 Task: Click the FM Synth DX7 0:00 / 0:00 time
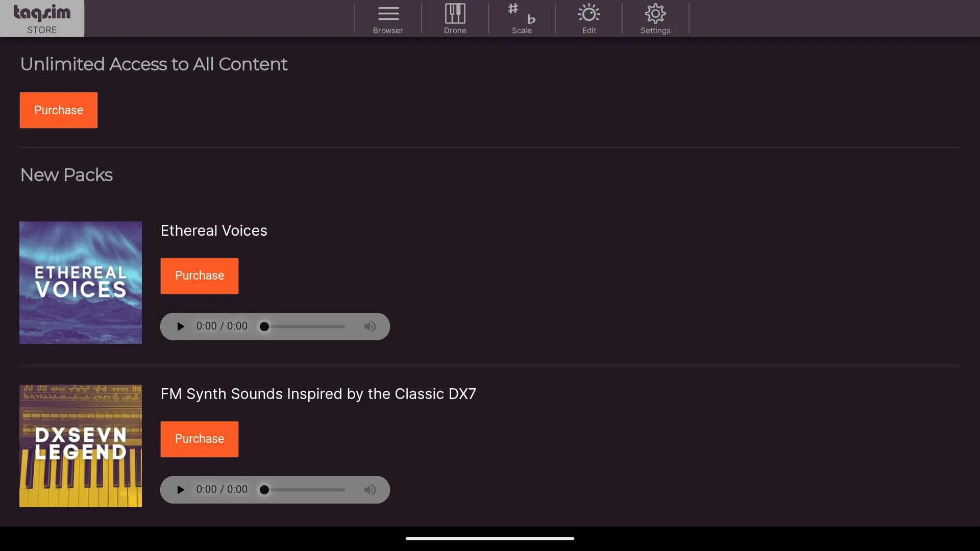click(x=222, y=489)
